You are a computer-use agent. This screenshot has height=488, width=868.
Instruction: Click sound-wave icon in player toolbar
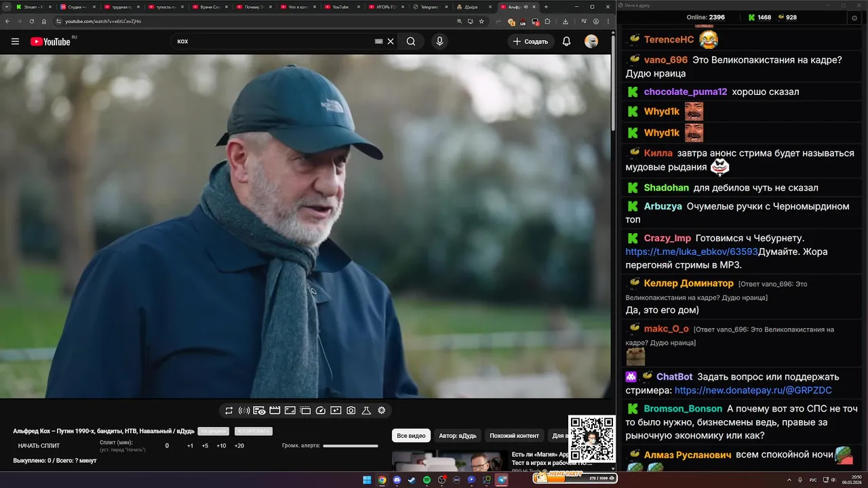click(244, 411)
